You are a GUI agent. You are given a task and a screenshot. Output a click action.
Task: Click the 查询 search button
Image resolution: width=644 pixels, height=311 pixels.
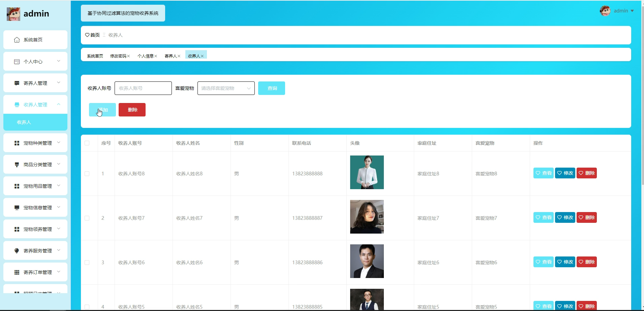point(272,88)
